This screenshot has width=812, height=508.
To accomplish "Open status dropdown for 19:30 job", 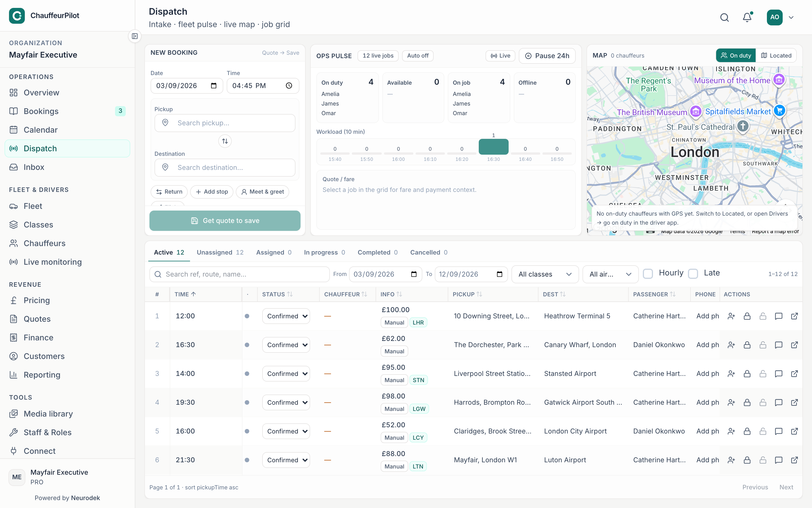I will click(x=286, y=402).
